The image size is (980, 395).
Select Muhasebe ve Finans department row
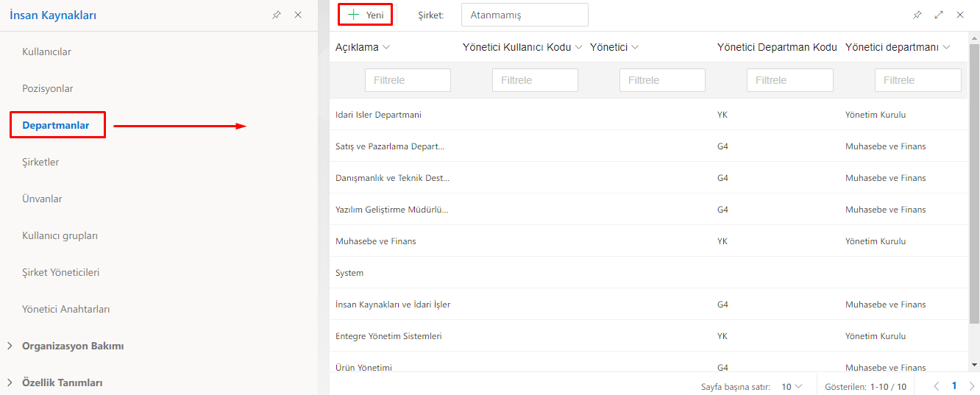376,241
